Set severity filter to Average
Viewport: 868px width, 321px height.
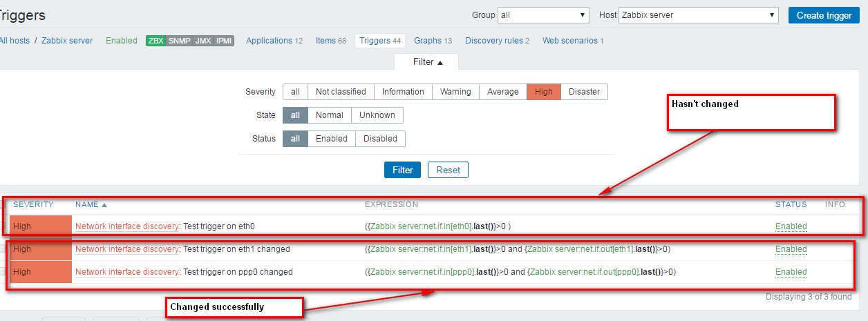click(x=502, y=92)
